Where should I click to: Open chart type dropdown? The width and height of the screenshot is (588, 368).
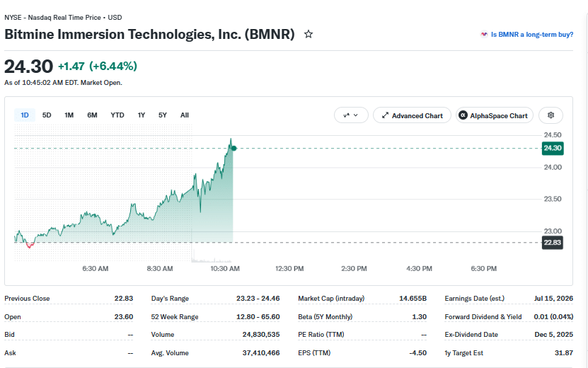tap(351, 115)
